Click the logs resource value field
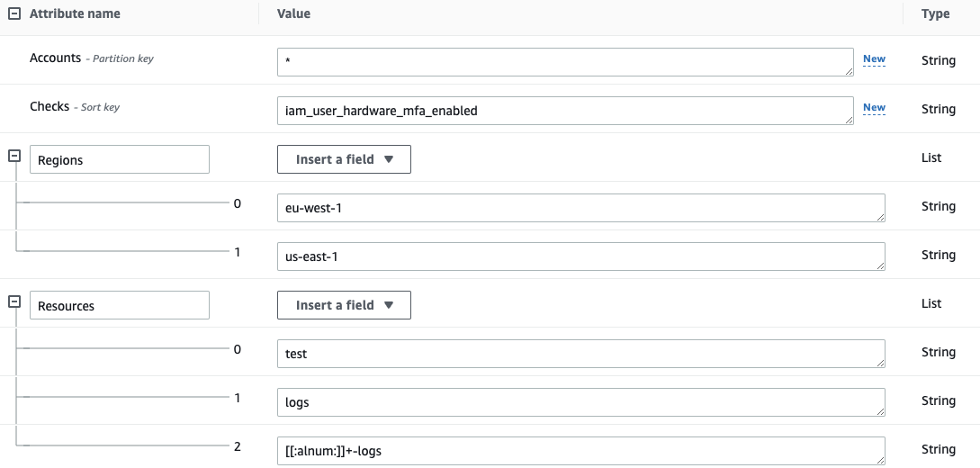The image size is (980, 468). 580,402
